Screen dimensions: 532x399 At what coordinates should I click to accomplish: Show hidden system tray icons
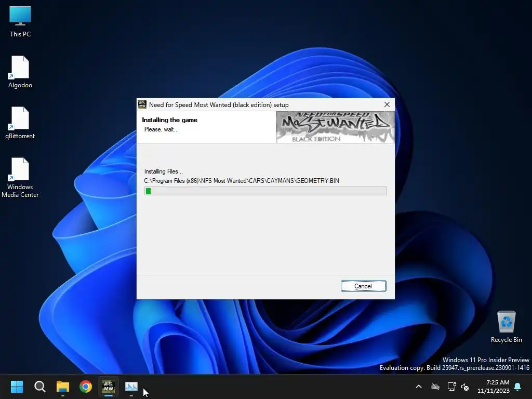[x=419, y=387]
